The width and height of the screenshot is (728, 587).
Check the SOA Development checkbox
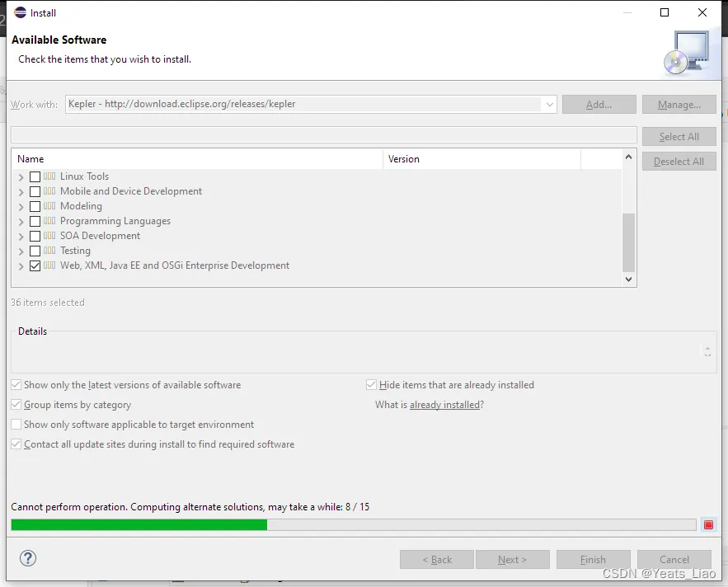tap(35, 236)
